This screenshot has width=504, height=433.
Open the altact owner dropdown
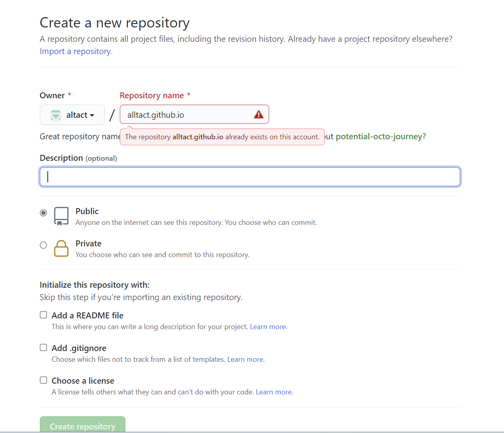pos(72,115)
